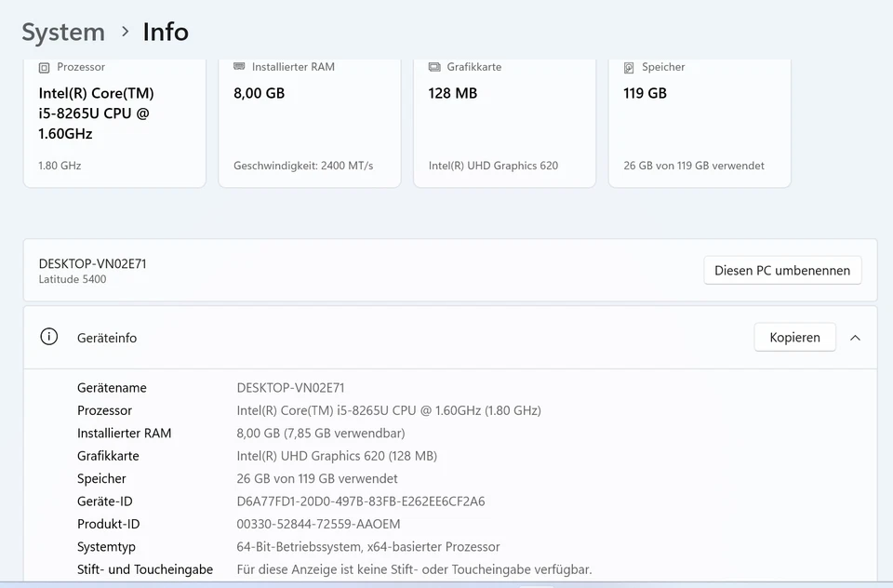This screenshot has width=893, height=588.
Task: Go back to System in the breadcrumb
Action: 63,32
